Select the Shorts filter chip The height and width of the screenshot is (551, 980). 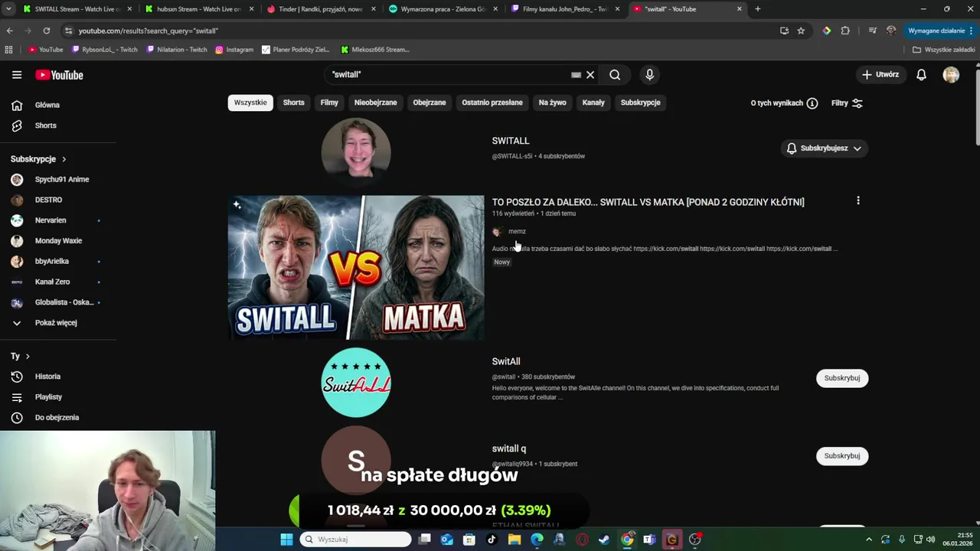tap(293, 103)
